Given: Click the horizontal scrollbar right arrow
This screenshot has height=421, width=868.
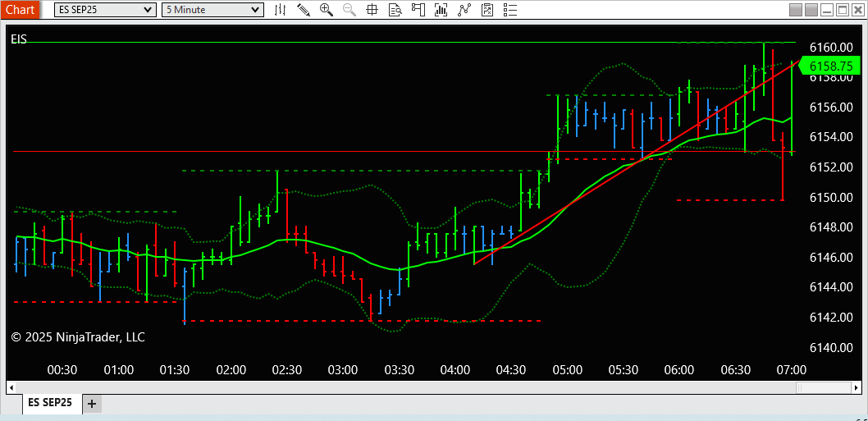Looking at the screenshot, I should (x=857, y=387).
